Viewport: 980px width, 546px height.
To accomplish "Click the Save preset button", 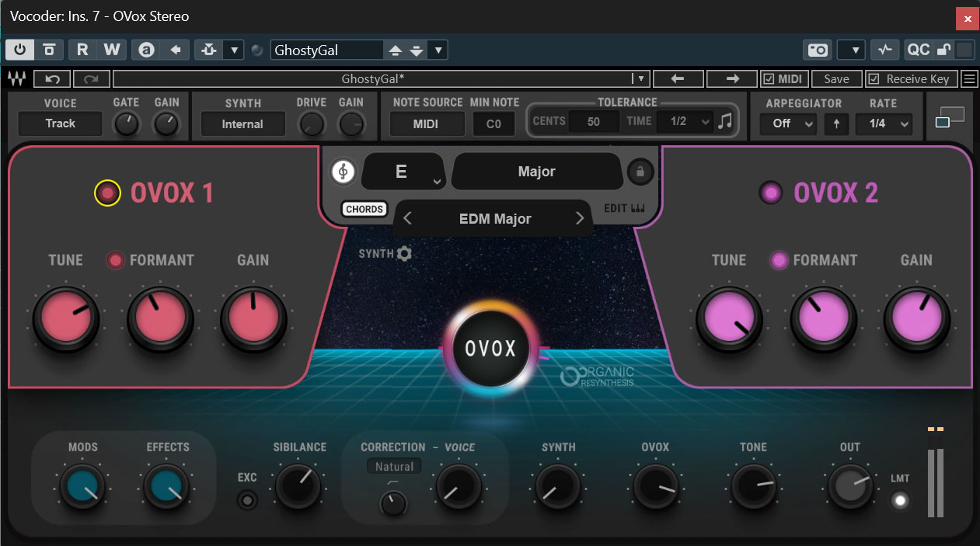I will (x=836, y=79).
